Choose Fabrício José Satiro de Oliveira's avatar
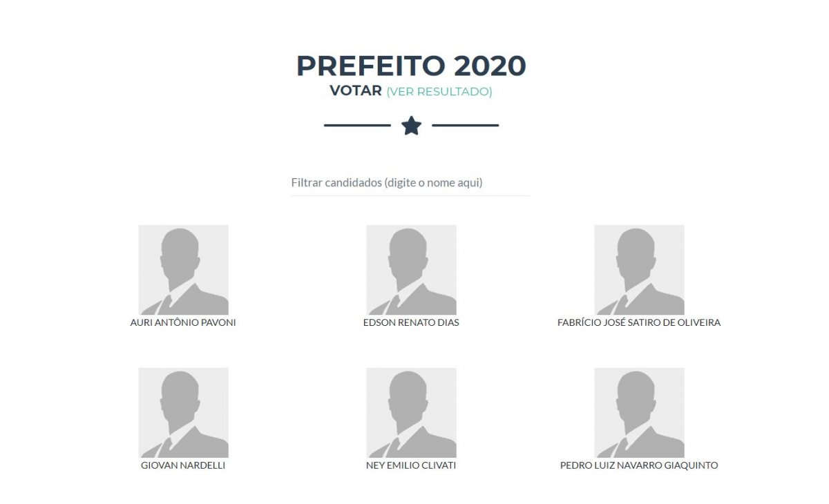The height and width of the screenshot is (504, 829). point(639,270)
